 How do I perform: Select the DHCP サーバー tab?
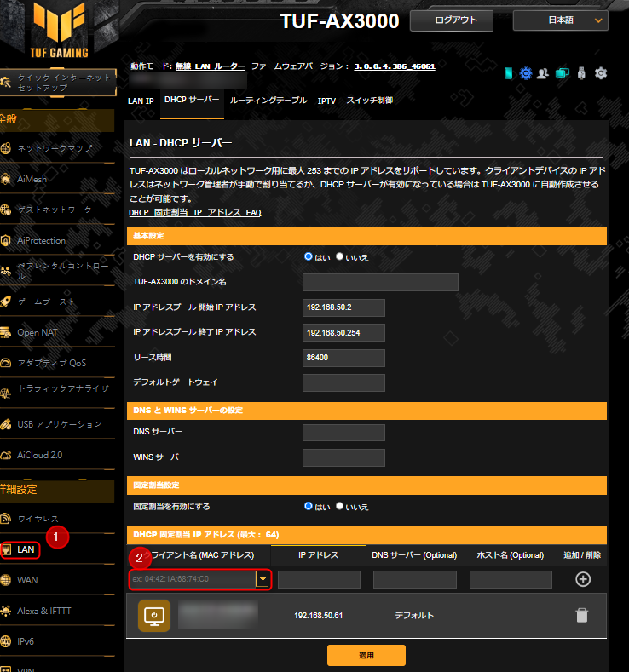click(x=192, y=100)
